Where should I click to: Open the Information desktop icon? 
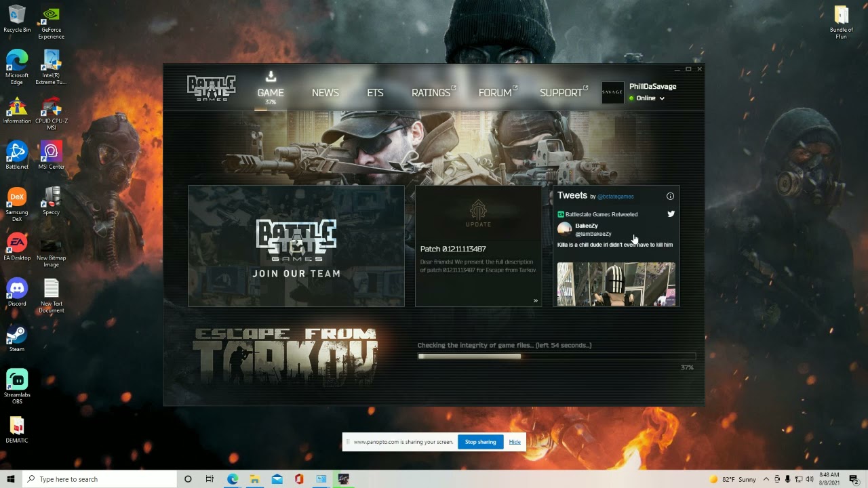click(17, 110)
